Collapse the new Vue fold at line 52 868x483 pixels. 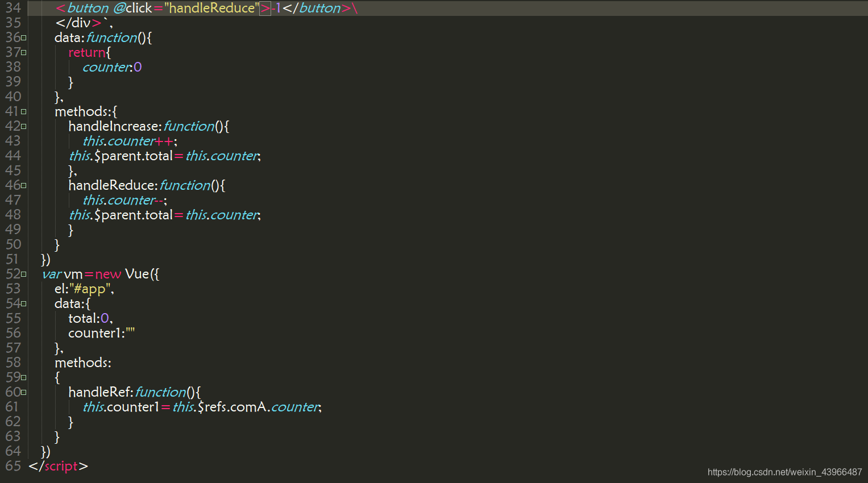[x=24, y=274]
